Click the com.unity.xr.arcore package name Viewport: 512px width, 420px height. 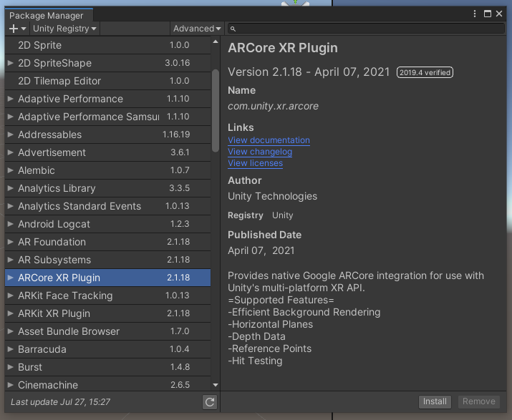273,106
